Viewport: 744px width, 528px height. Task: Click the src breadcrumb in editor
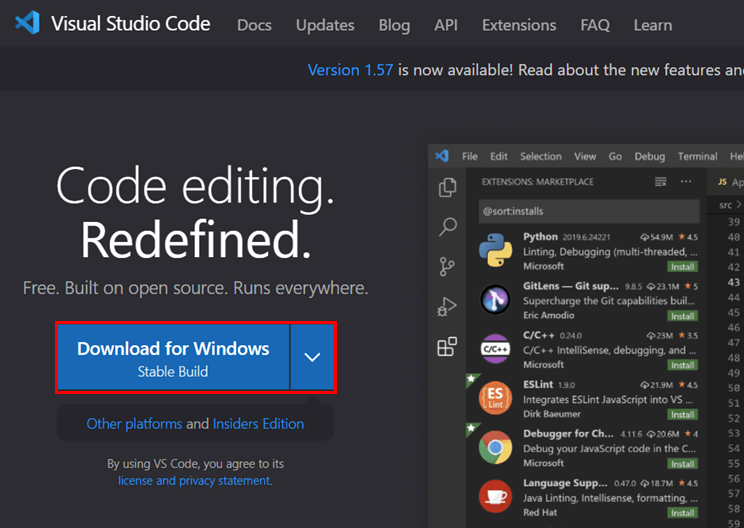pos(725,205)
